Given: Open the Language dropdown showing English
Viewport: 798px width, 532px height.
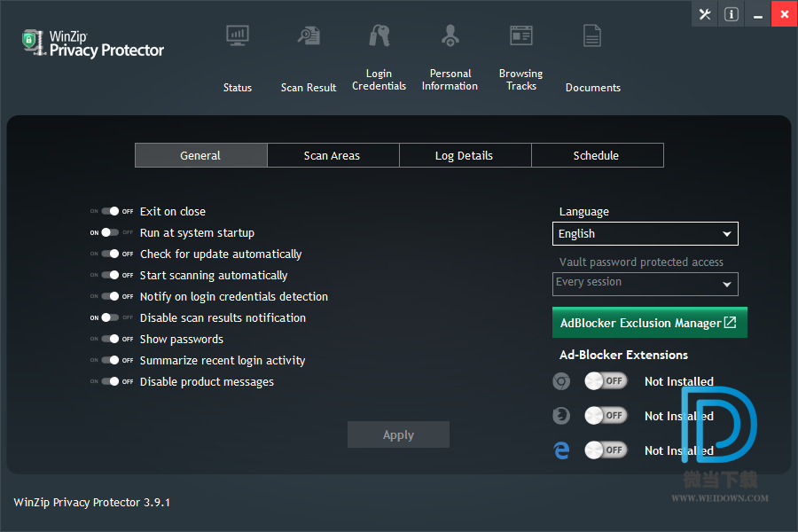Looking at the screenshot, I should (x=645, y=234).
